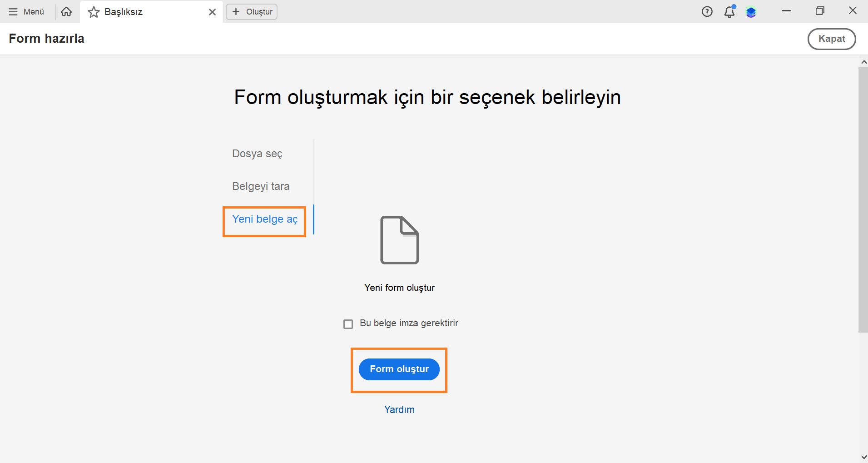Open the Yardım link
Viewport: 868px width, 463px height.
(399, 409)
